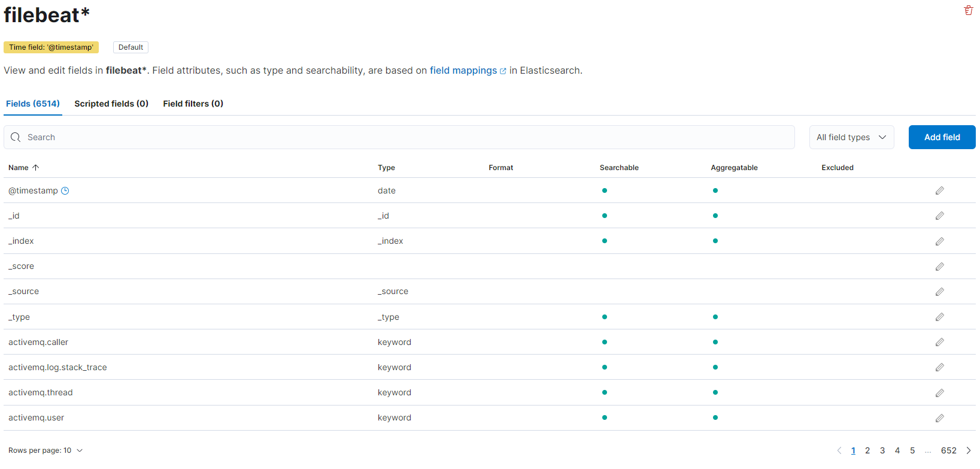
Task: Open the Scripted fields (0) tab
Action: [x=111, y=104]
